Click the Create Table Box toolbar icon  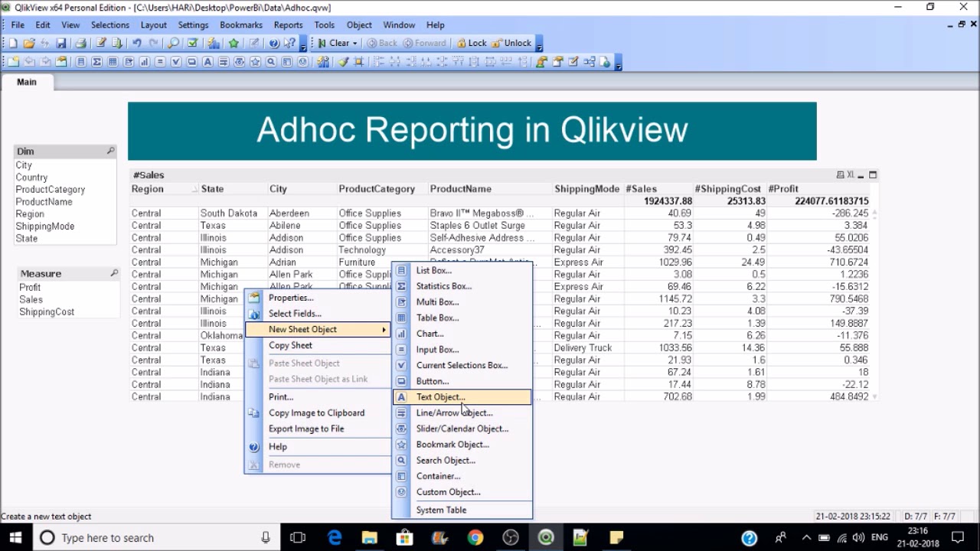click(x=113, y=62)
